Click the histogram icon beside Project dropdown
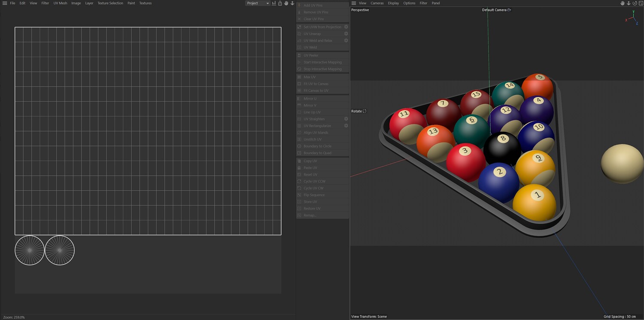The height and width of the screenshot is (320, 644). 274,3
